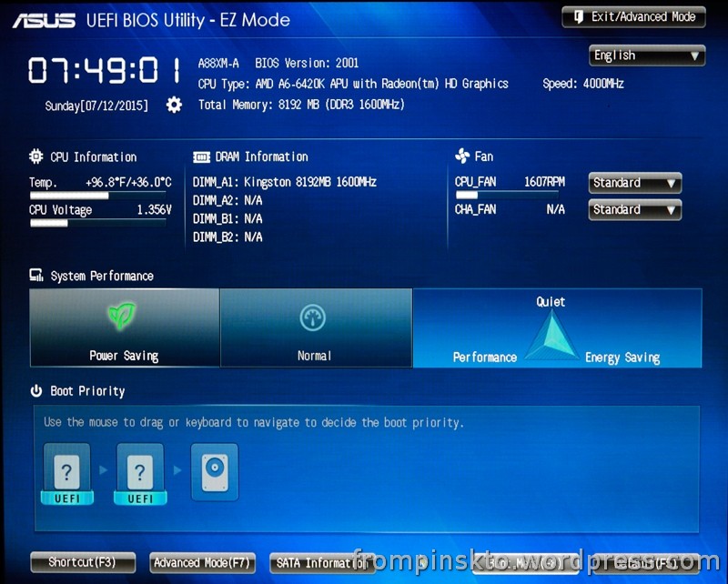The image size is (728, 584).
Task: Select the first UEFI boot device icon
Action: [x=66, y=470]
